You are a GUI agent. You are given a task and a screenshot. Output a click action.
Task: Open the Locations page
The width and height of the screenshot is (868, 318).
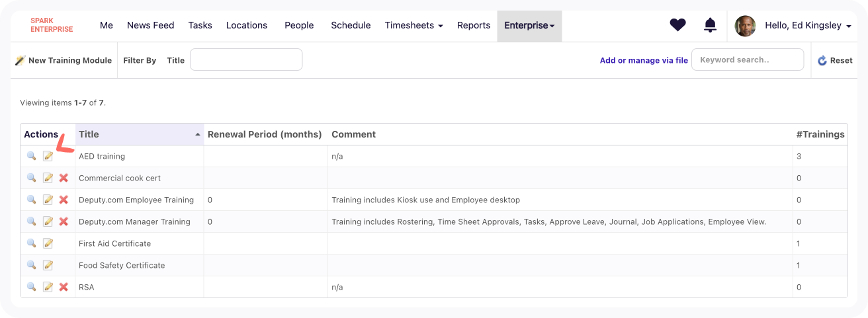pos(247,25)
